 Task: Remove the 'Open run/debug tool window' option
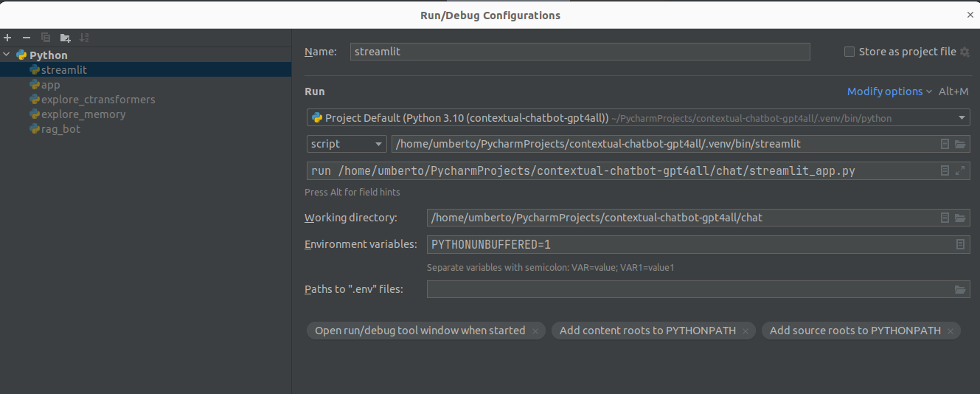coord(535,331)
